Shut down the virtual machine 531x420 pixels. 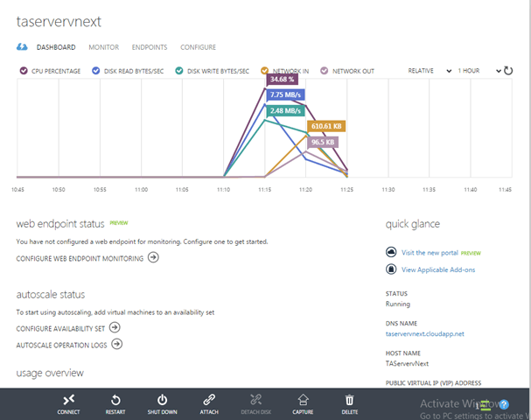point(162,404)
